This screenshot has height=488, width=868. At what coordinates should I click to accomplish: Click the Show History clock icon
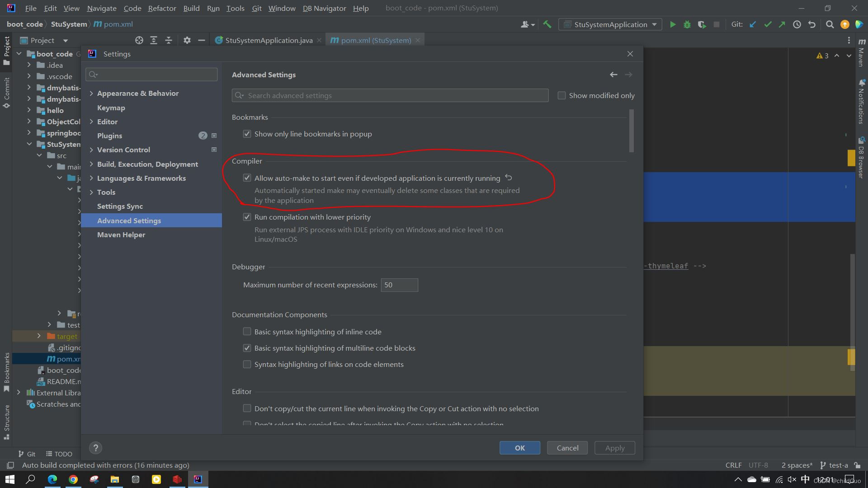[797, 24]
